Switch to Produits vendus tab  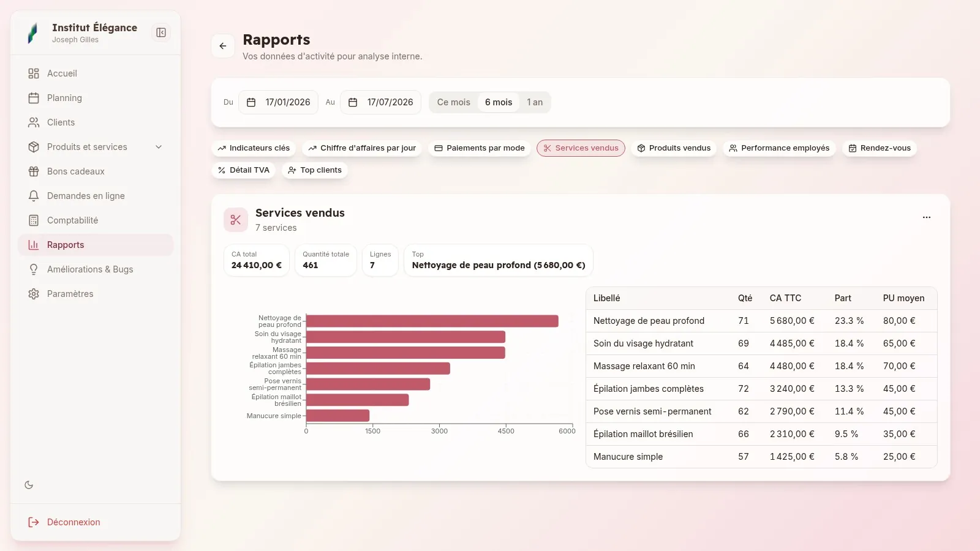pyautogui.click(x=674, y=148)
